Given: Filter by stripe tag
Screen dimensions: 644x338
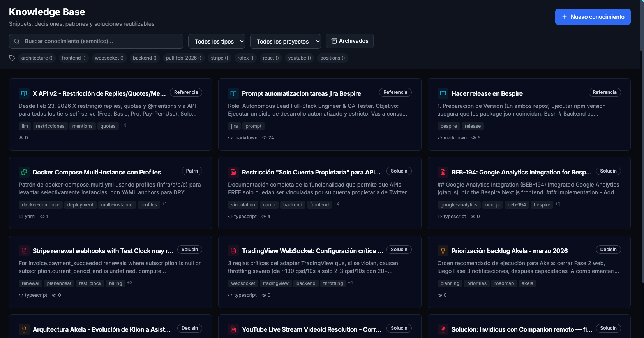Looking at the screenshot, I should click(219, 58).
